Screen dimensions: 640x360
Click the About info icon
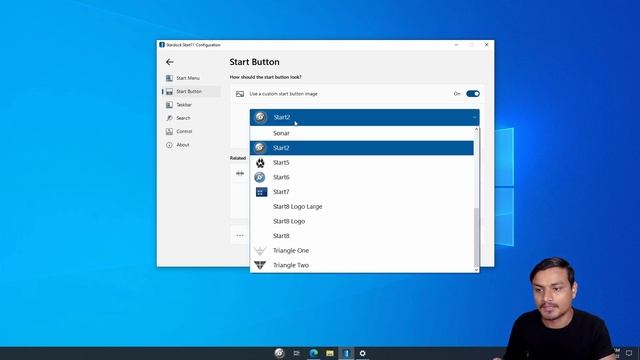(x=169, y=145)
